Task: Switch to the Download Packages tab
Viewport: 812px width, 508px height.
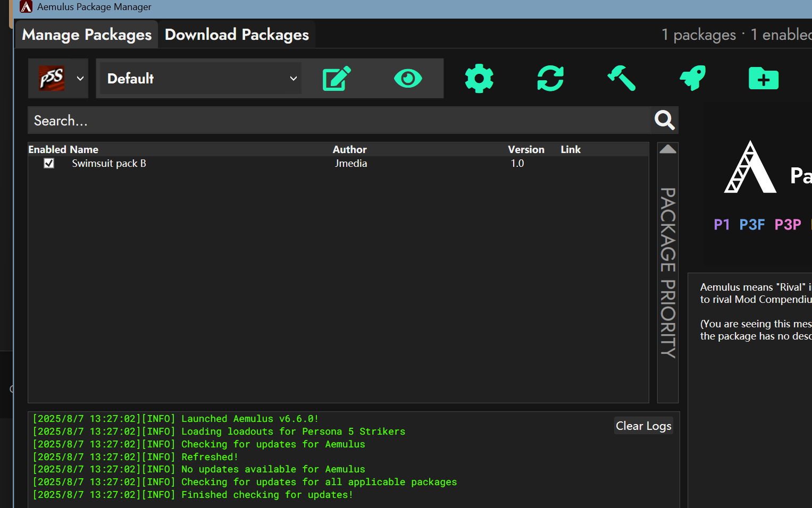Action: [x=237, y=35]
